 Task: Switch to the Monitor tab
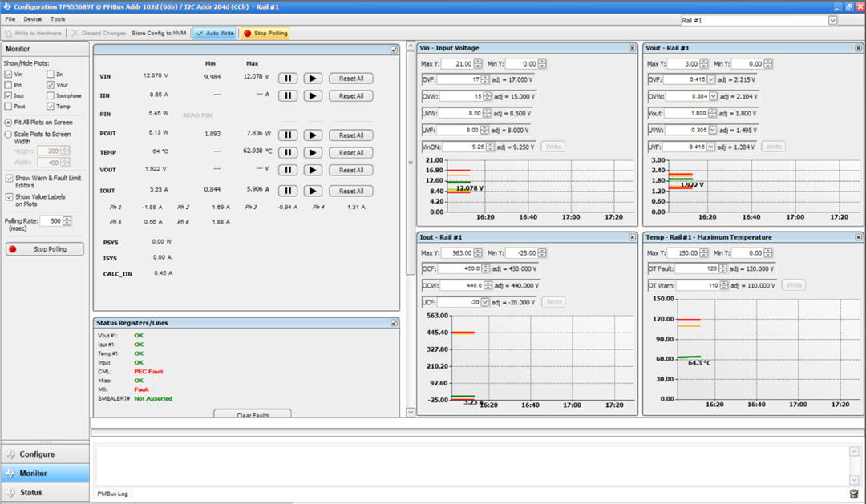(x=45, y=473)
